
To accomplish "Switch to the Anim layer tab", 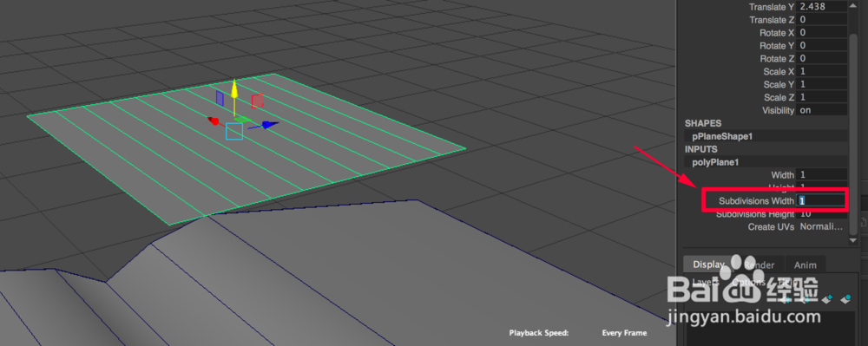I will pyautogui.click(x=805, y=264).
